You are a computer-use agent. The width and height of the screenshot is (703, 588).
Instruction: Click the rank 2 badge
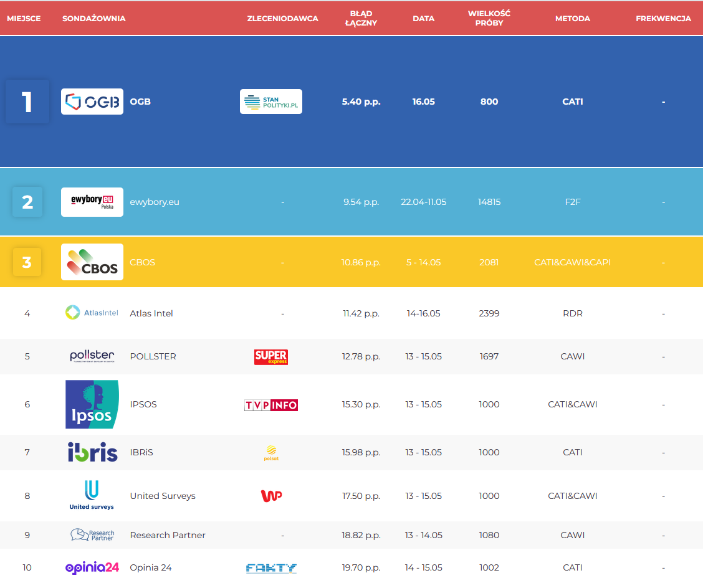tap(27, 202)
